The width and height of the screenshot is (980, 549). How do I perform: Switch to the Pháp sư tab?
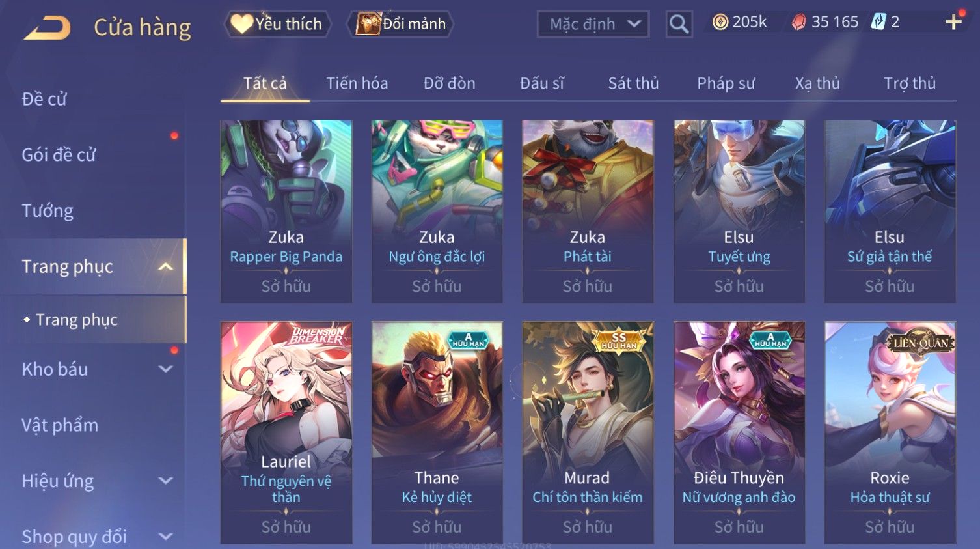[x=726, y=83]
